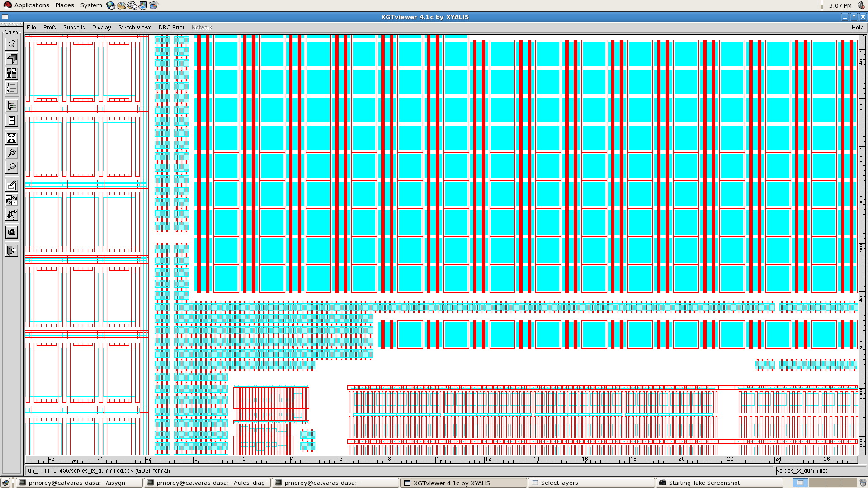Screen dimensions: 868x488
Task: Swap views with the 1-2 undo icon
Action: click(x=11, y=200)
